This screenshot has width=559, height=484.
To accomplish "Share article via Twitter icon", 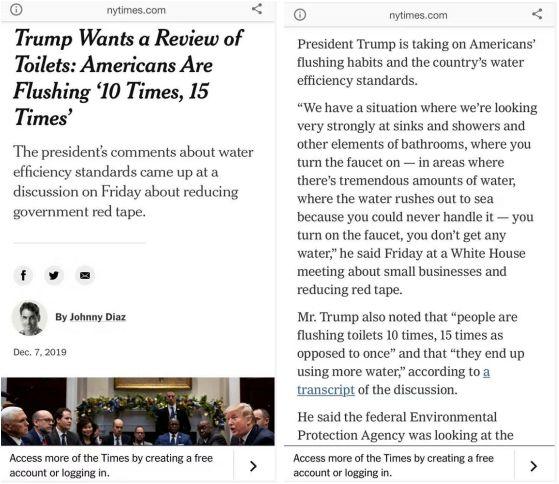I will pyautogui.click(x=54, y=275).
